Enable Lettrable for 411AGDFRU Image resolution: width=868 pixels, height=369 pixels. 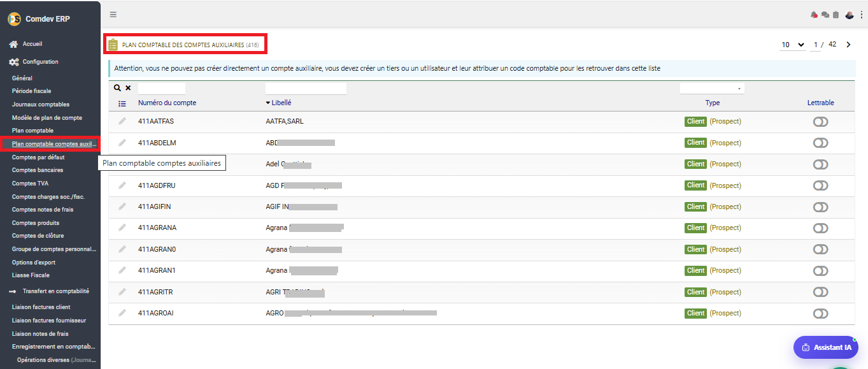click(820, 185)
